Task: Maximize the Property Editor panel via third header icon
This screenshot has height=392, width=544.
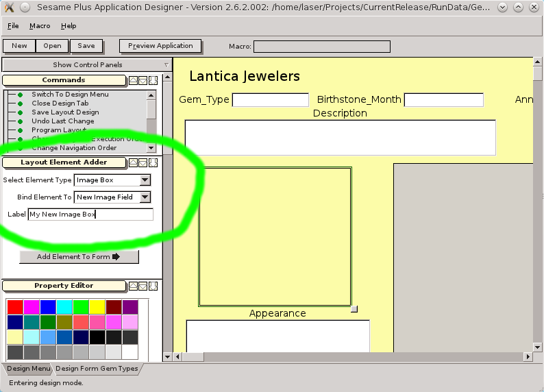Action: coord(153,286)
